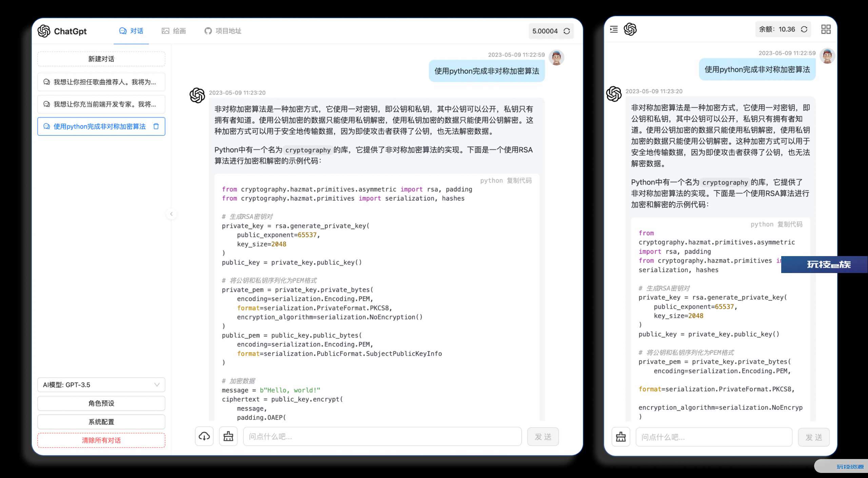Click assistant avatar icon in right window

(x=614, y=94)
